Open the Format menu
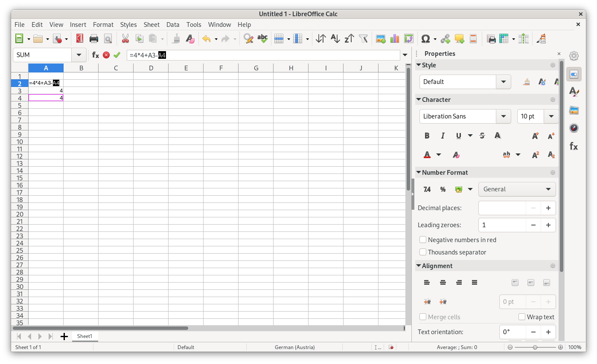This screenshot has height=364, width=597. pyautogui.click(x=103, y=25)
